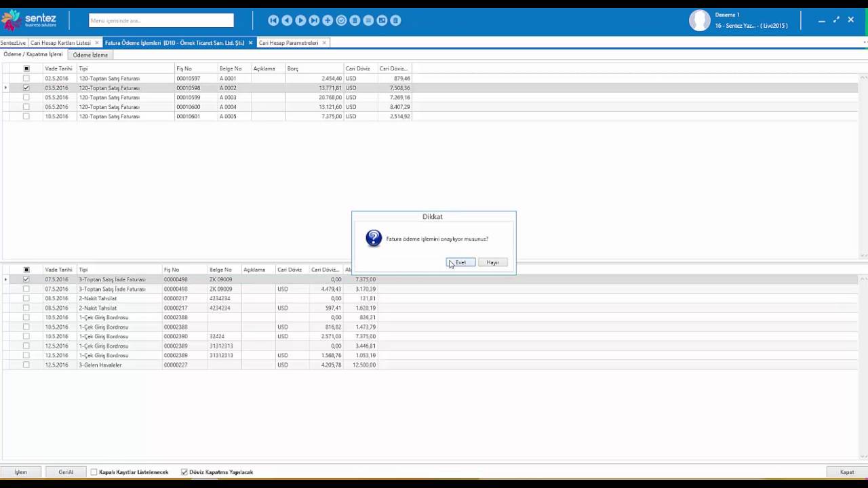868x488 pixels.
Task: Click Tipi column header in lower grid
Action: [x=119, y=270]
